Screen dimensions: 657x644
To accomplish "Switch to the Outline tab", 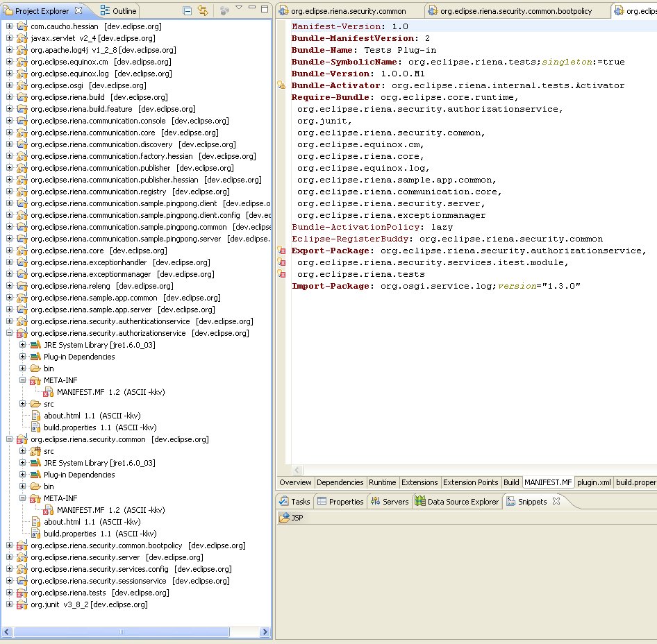I will [119, 11].
